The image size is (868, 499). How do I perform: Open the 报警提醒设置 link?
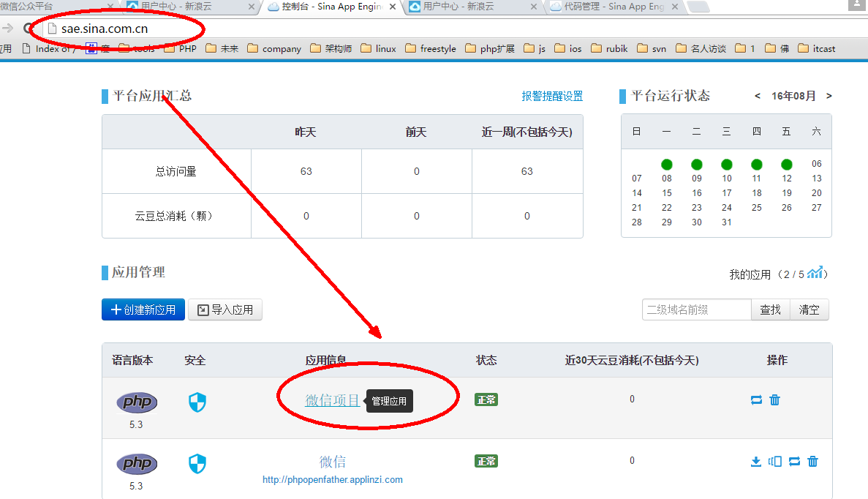[x=552, y=96]
